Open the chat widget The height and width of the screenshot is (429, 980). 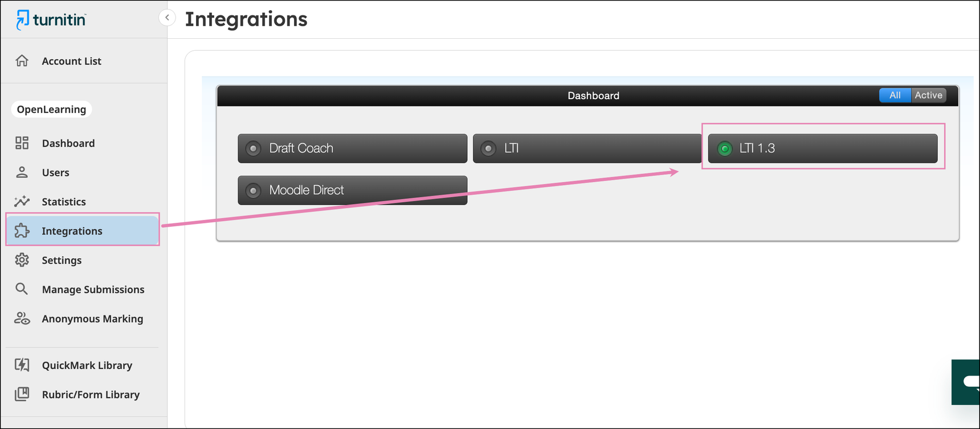click(x=968, y=382)
